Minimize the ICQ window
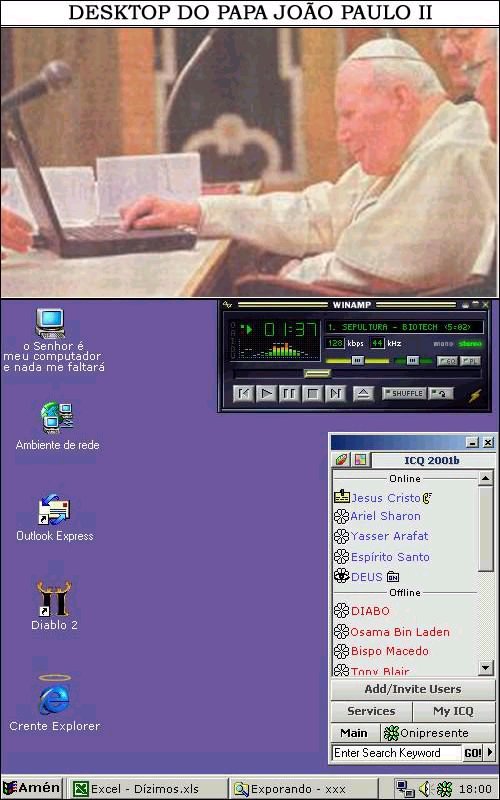The width and height of the screenshot is (500, 800). point(473,442)
